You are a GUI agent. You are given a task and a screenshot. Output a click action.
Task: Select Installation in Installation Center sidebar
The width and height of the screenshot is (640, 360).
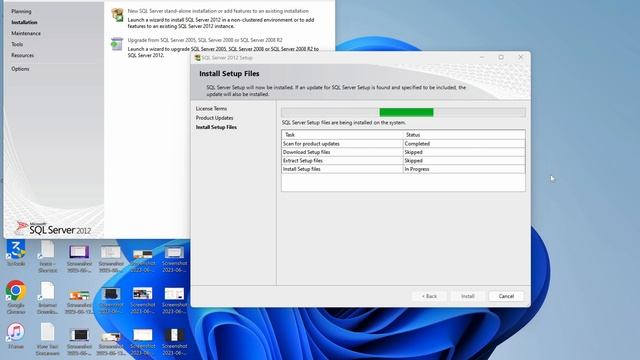(x=24, y=22)
